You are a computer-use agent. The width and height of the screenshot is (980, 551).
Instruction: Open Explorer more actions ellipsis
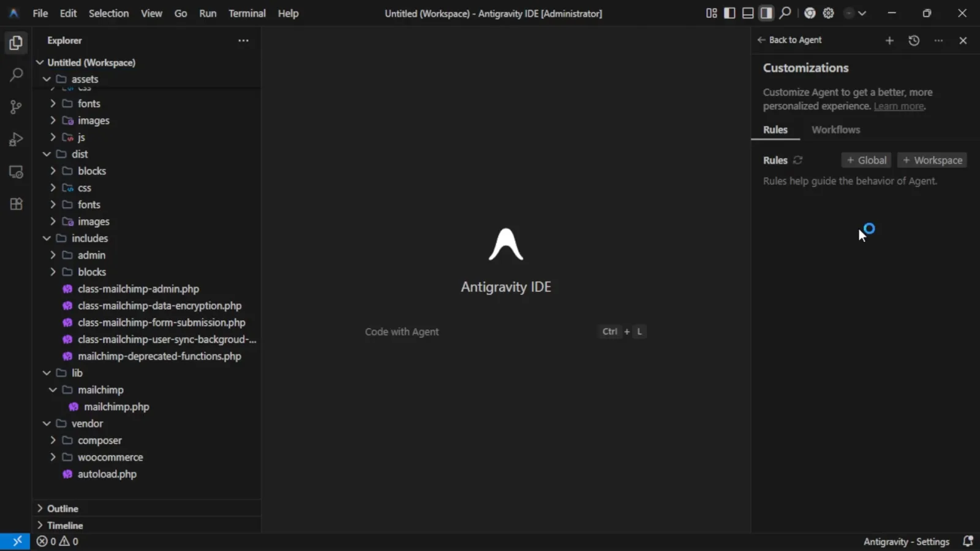click(x=243, y=40)
